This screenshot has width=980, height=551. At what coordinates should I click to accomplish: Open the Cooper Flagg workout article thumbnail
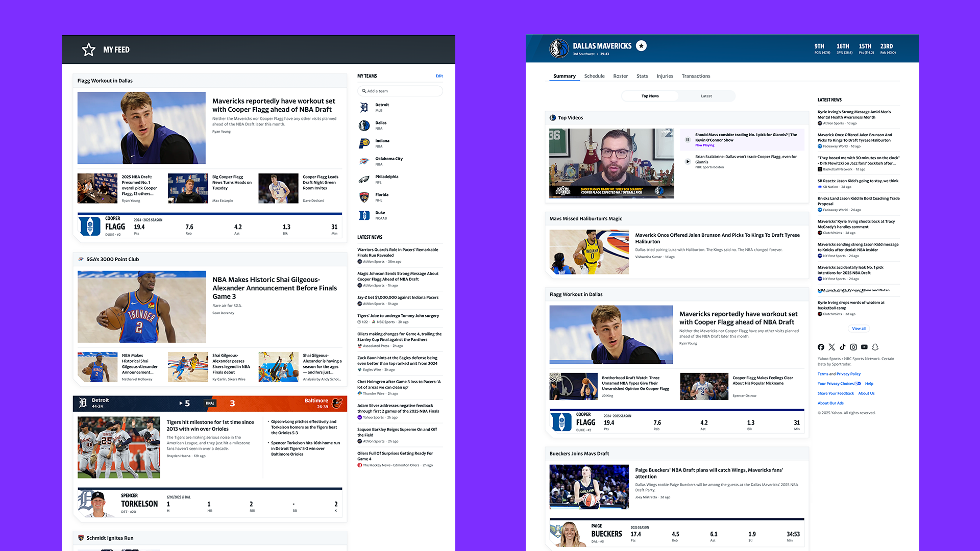coord(141,128)
